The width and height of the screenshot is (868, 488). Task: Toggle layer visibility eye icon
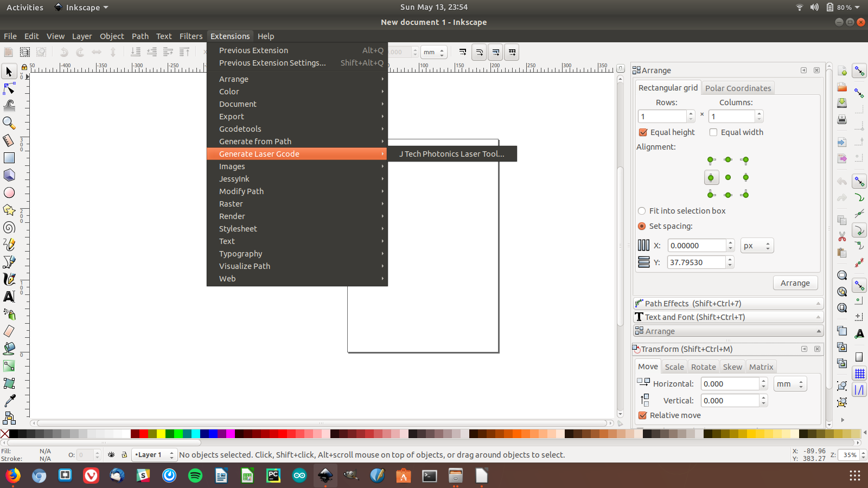point(111,455)
